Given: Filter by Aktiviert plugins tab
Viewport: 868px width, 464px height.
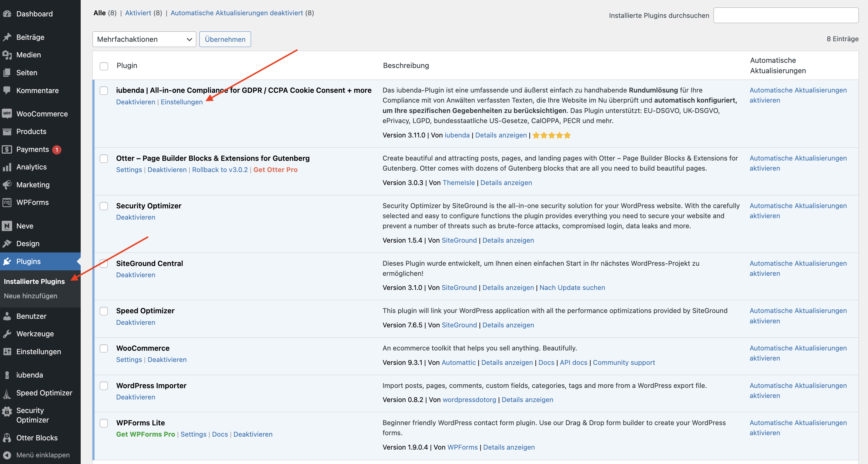Looking at the screenshot, I should (138, 13).
